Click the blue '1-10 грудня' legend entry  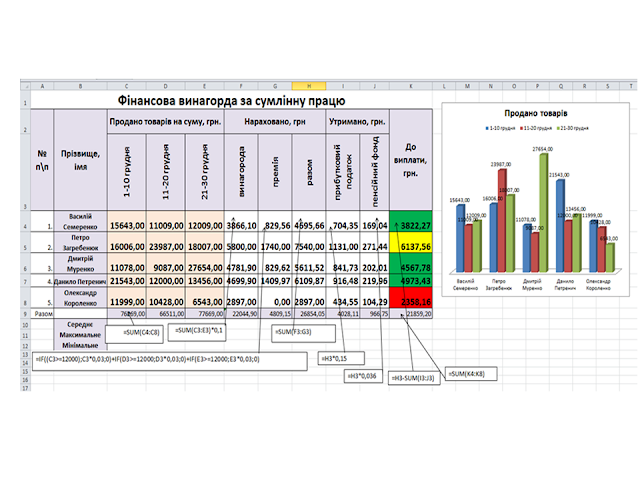click(501, 128)
